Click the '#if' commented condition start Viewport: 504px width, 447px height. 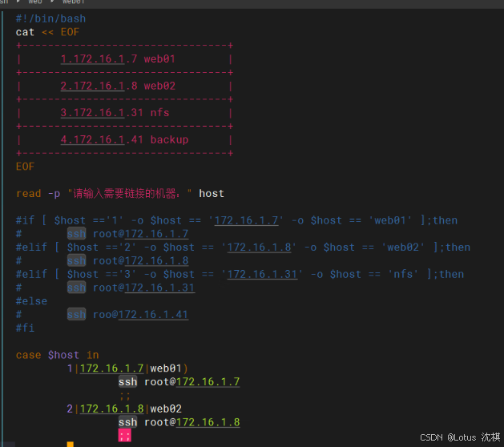(25, 220)
